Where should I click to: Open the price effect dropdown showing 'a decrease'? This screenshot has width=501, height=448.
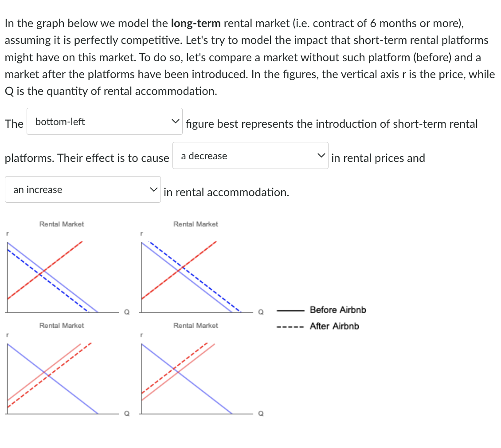pos(250,154)
